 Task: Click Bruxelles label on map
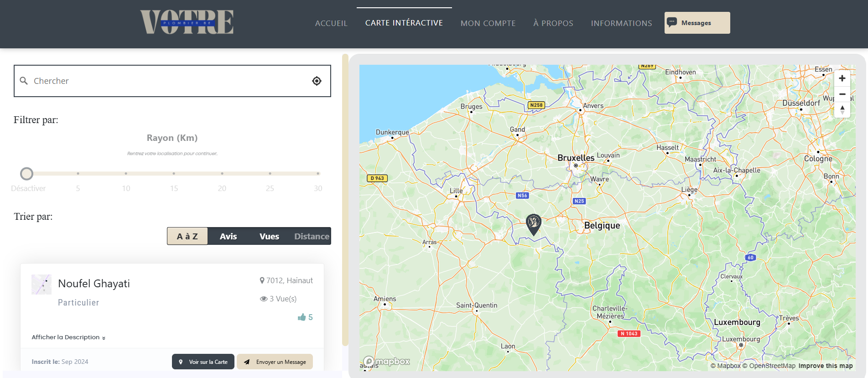(576, 158)
